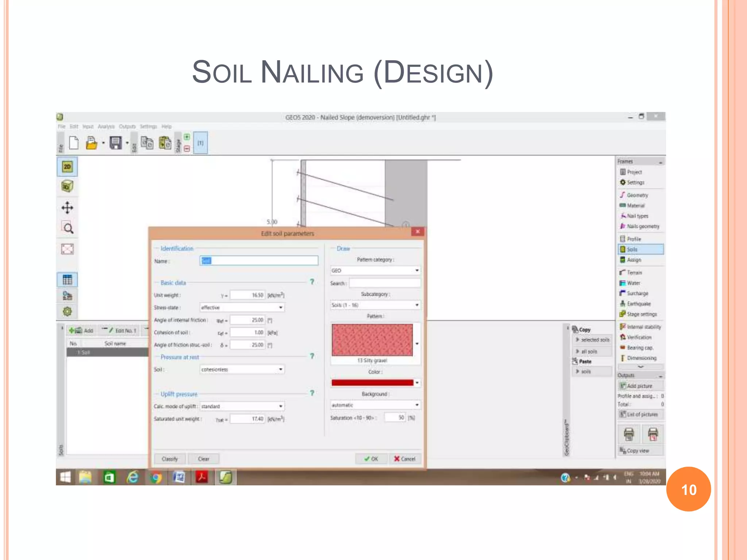
Task: Open the Earthquake frame
Action: point(638,304)
